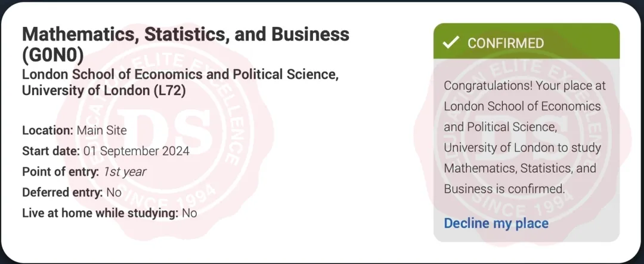The width and height of the screenshot is (644, 264).
Task: Click the University of London (L72) text
Action: (104, 91)
